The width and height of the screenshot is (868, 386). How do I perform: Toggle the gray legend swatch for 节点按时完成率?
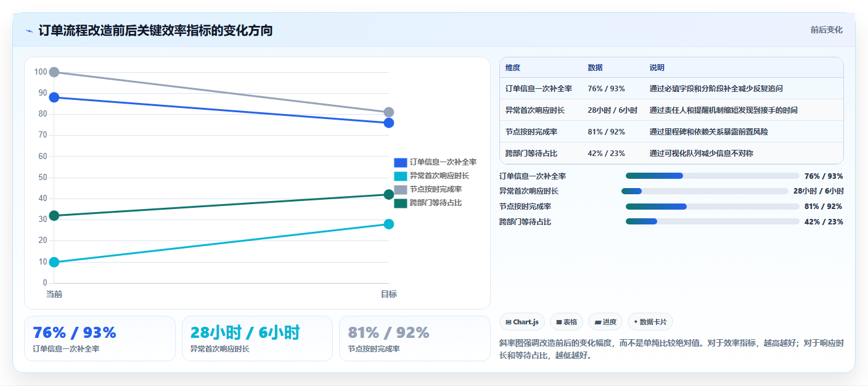pyautogui.click(x=401, y=189)
